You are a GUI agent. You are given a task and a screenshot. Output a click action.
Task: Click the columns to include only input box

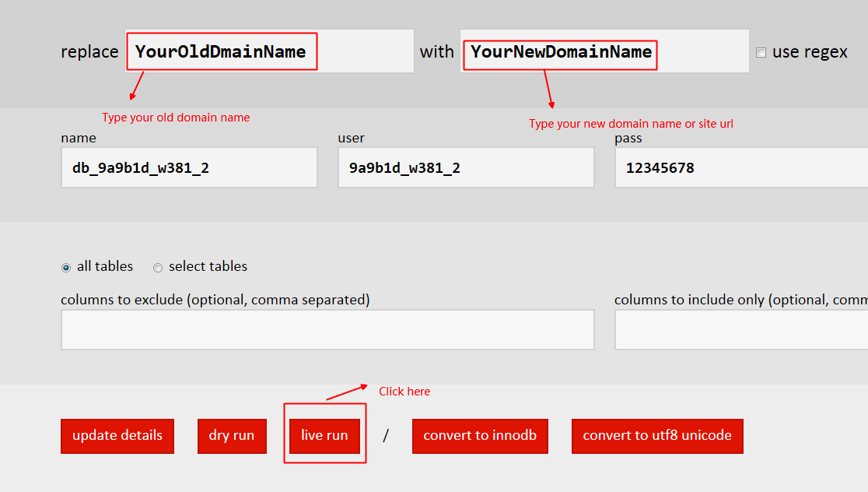(x=740, y=330)
